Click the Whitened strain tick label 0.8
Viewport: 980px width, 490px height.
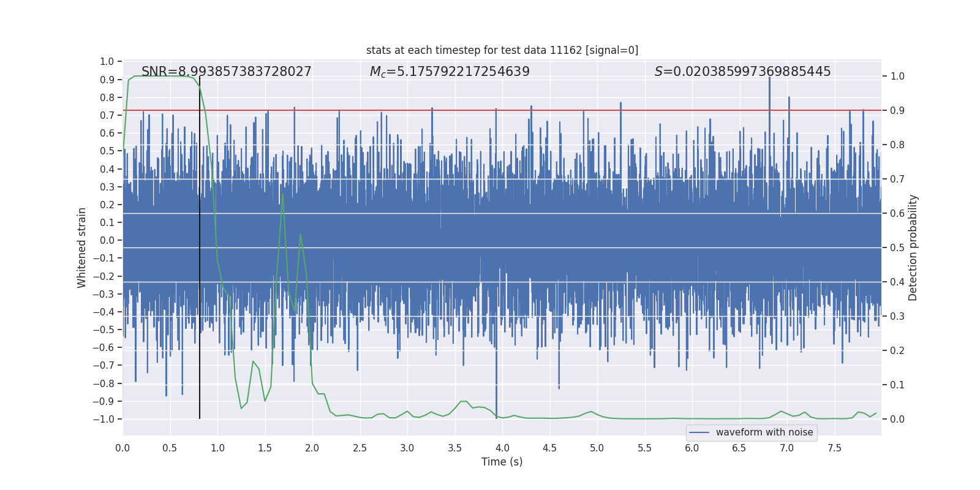pyautogui.click(x=107, y=97)
